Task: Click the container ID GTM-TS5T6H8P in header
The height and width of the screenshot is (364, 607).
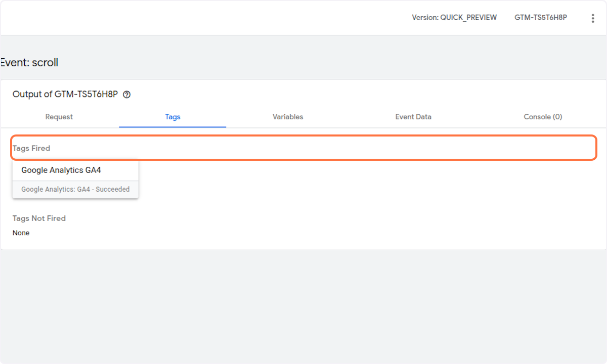Action: (541, 17)
